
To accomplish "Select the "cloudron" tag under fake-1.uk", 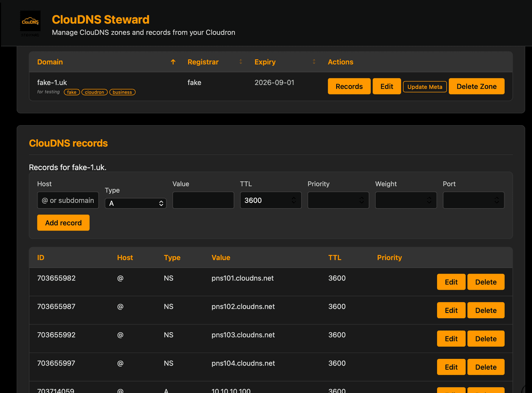I will [94, 92].
